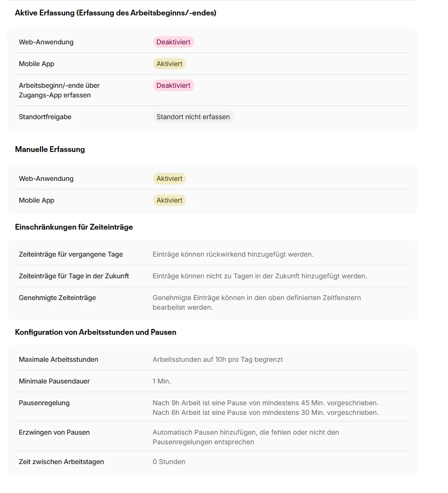Select the 'Genehmigte Zeiteinträge' row label

57,298
